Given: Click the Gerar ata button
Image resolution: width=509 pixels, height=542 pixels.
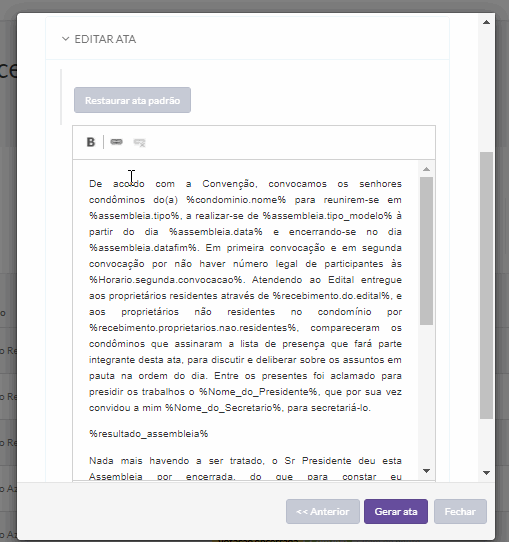Looking at the screenshot, I should [x=396, y=511].
